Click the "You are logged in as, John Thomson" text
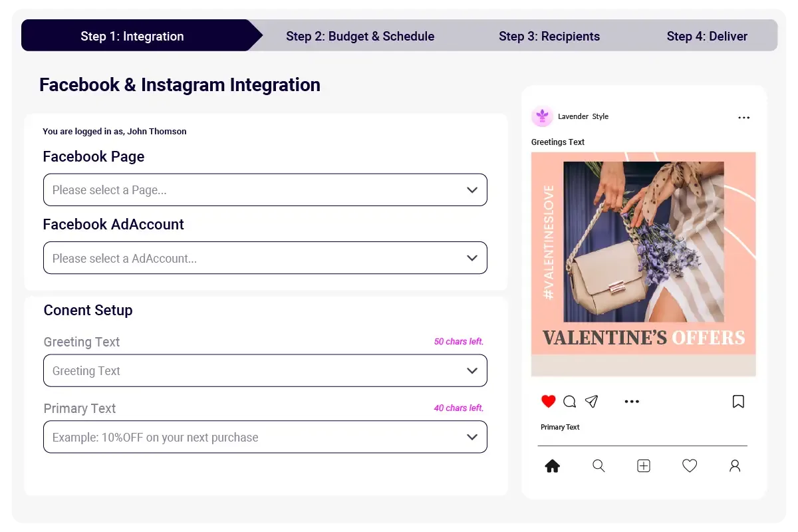Screen dimensions: 798x532 coord(114,132)
